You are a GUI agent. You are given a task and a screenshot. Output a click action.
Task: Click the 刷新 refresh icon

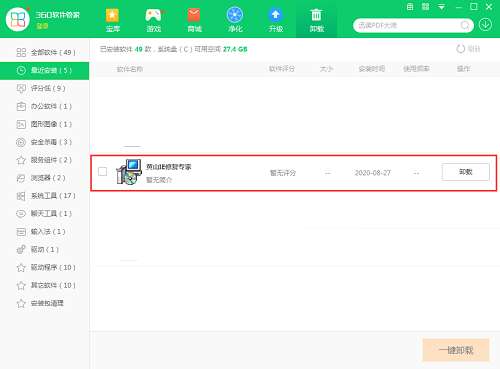(461, 49)
